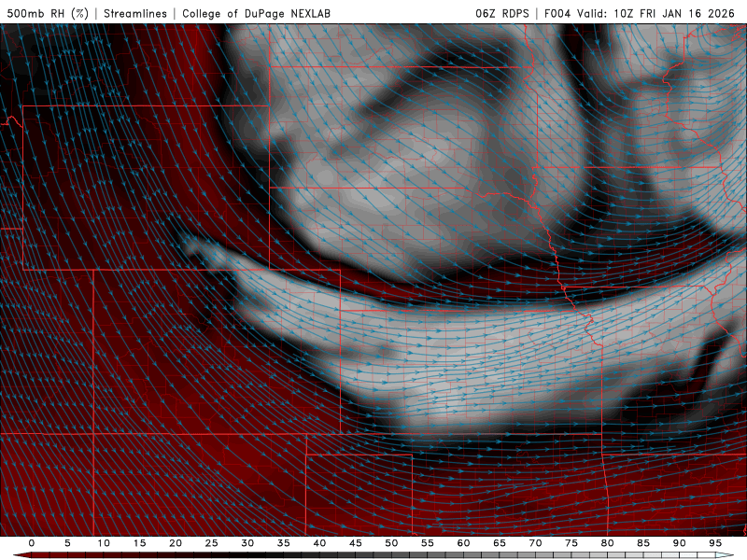Click the color scale label "40"
Viewport: 747px width, 560px height.
point(319,543)
